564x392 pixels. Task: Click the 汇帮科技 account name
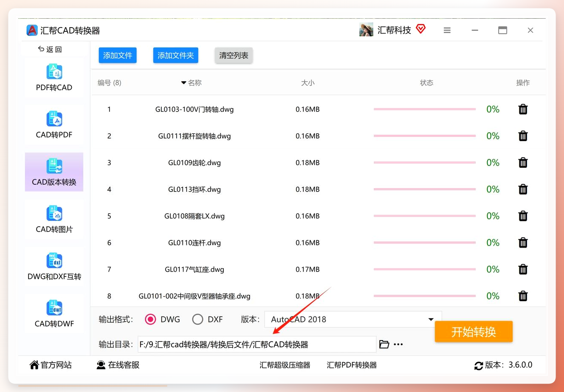[x=394, y=30]
